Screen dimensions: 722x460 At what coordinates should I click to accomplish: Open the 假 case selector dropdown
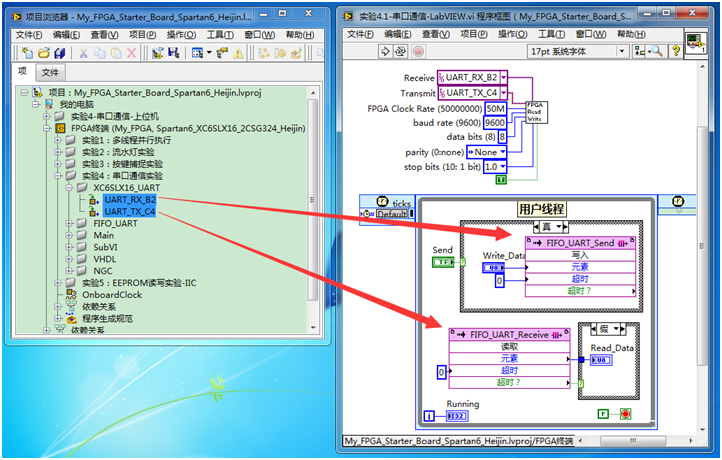click(x=615, y=329)
